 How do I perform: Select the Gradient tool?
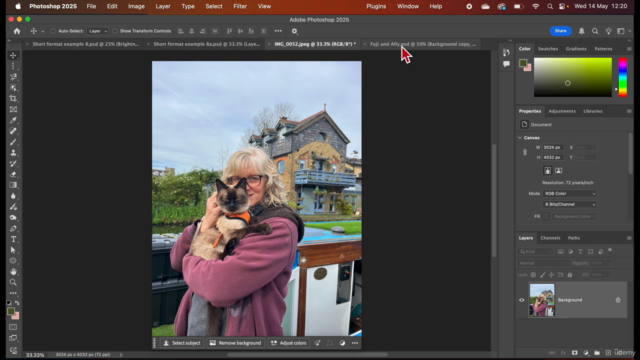coord(13,185)
